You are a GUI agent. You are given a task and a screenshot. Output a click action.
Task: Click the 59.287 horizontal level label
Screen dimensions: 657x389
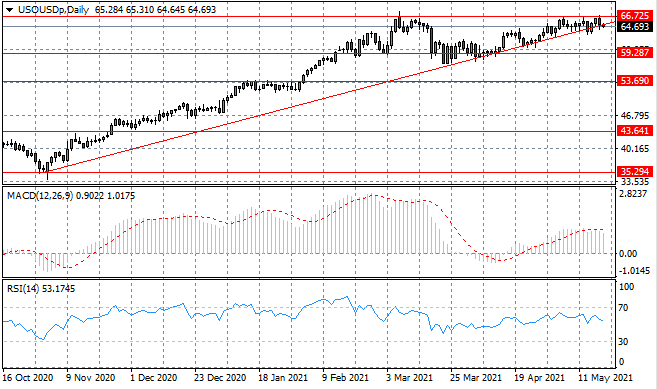coord(634,53)
